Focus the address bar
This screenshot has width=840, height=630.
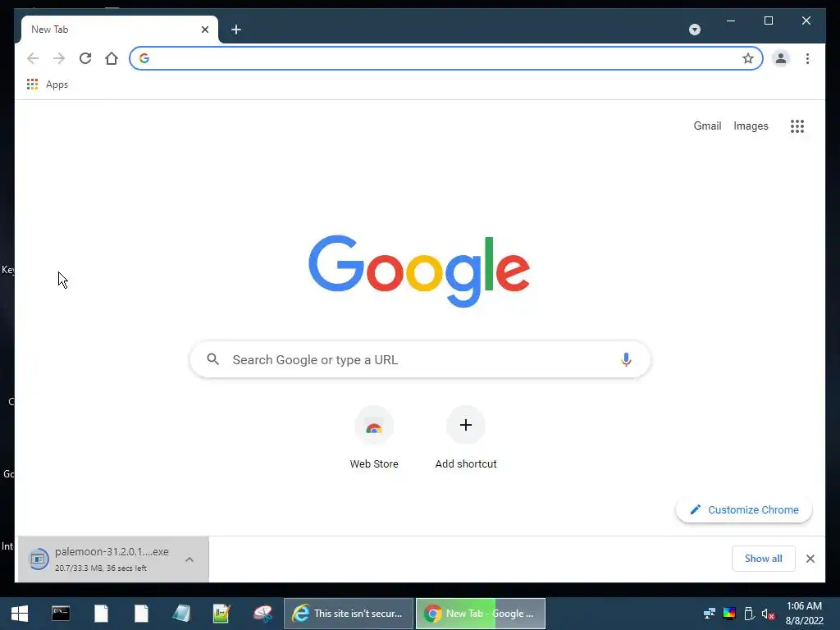tap(445, 58)
